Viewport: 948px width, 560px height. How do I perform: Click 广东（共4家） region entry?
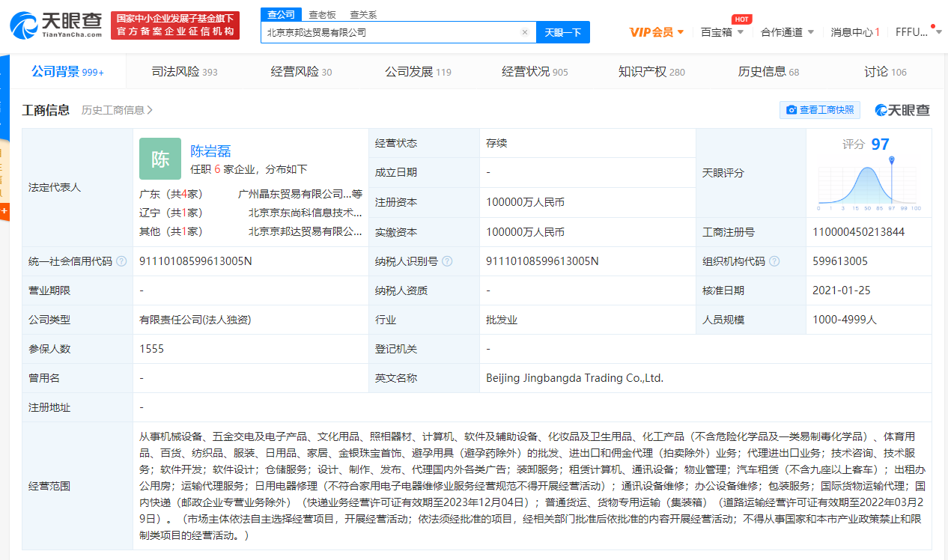click(171, 194)
